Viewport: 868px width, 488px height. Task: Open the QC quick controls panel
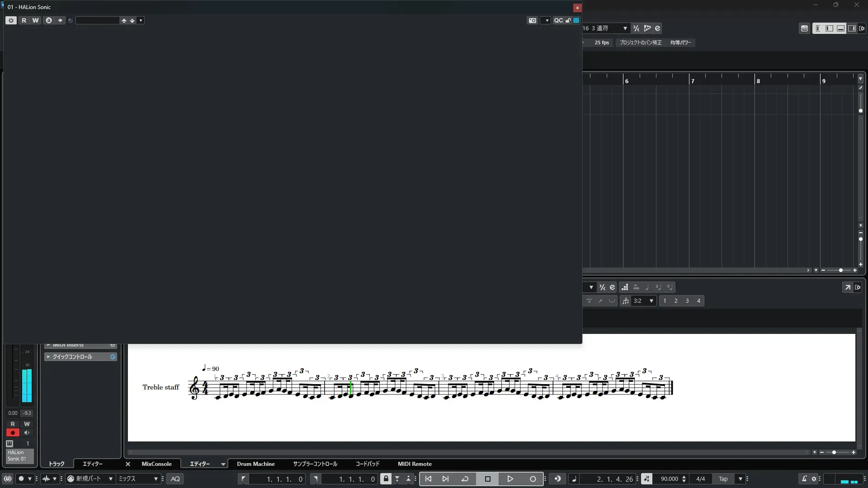558,20
